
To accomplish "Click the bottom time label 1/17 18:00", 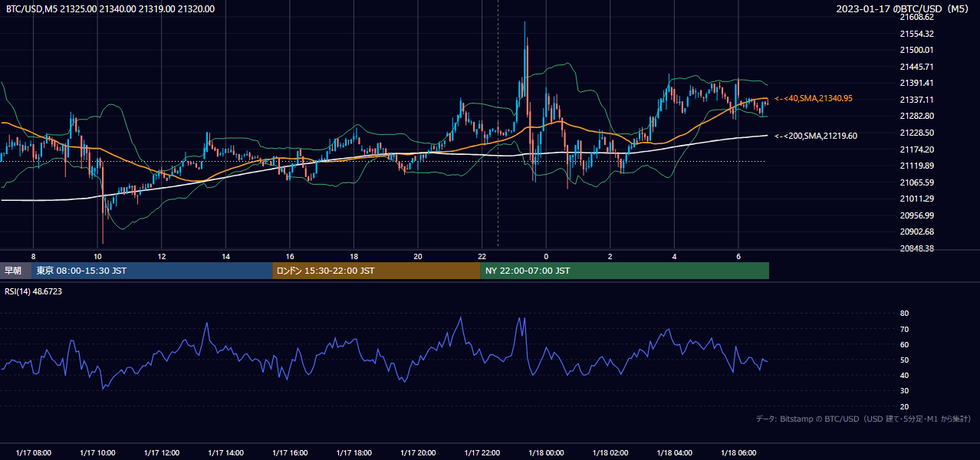I will [354, 453].
